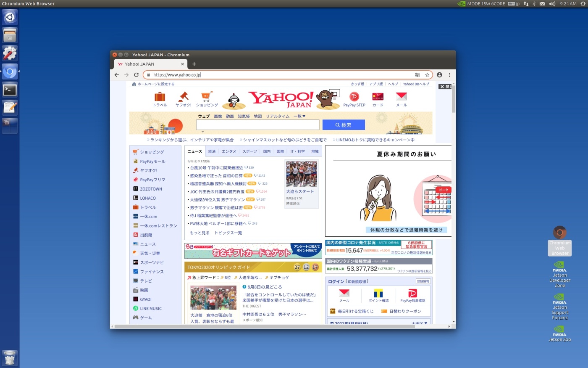Focus the Yahoo search text box

(258, 125)
